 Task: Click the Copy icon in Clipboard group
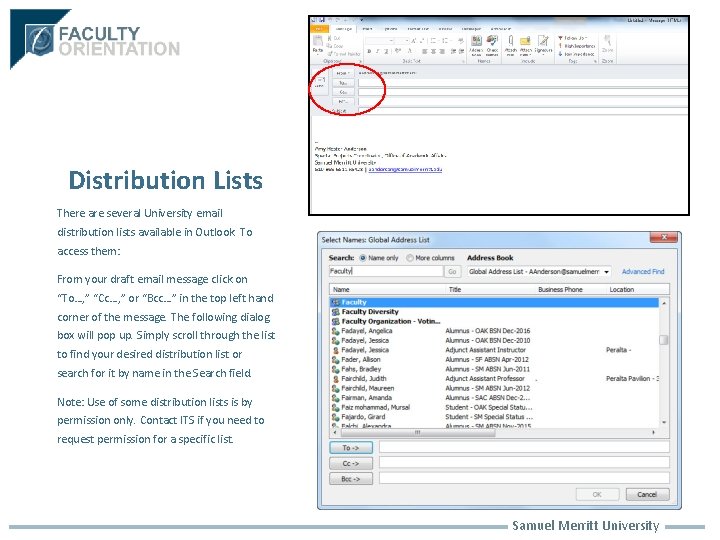click(x=329, y=46)
